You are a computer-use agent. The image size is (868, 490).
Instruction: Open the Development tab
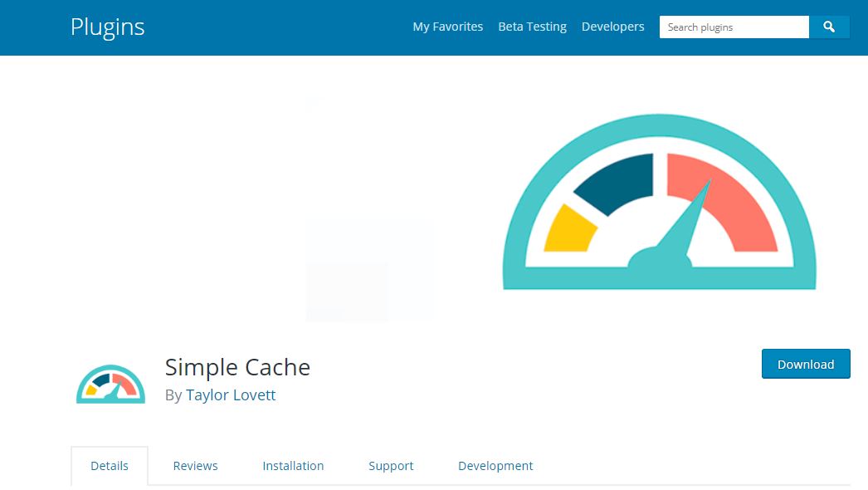tap(495, 466)
